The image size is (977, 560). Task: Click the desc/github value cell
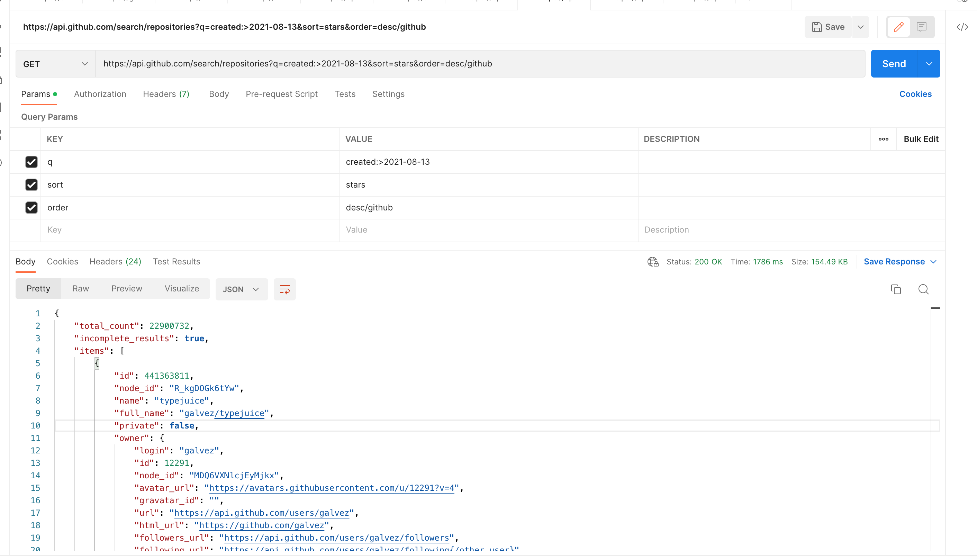(488, 208)
